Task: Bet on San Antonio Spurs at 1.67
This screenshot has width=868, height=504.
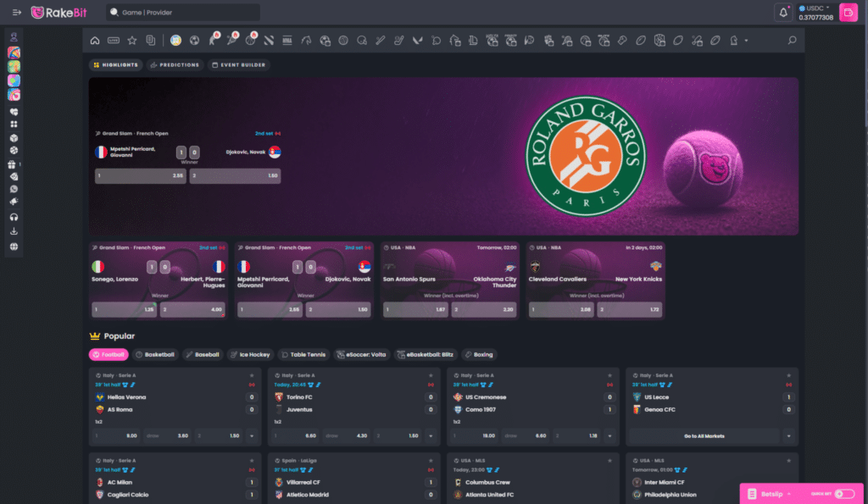Action: point(415,309)
